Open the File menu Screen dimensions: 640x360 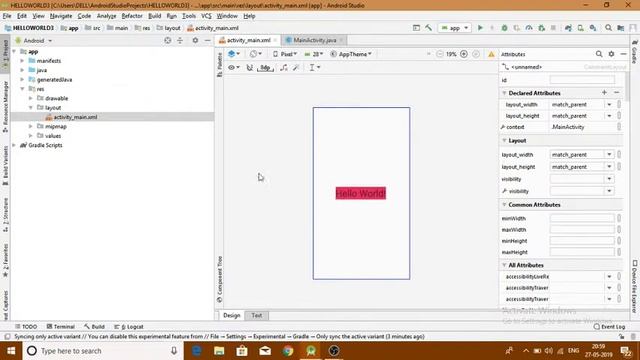point(7,16)
